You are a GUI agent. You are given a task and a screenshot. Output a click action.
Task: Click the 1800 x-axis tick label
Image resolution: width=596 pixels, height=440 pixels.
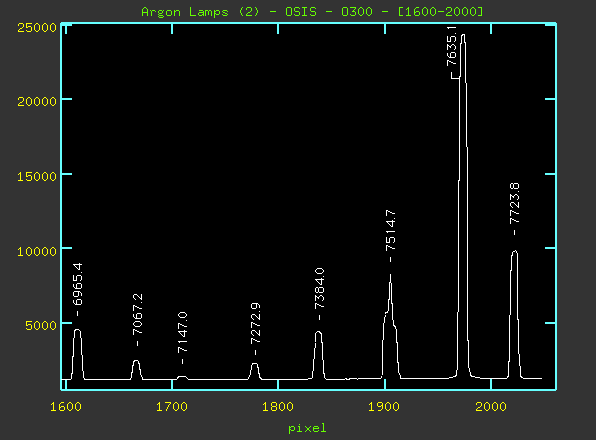click(278, 407)
